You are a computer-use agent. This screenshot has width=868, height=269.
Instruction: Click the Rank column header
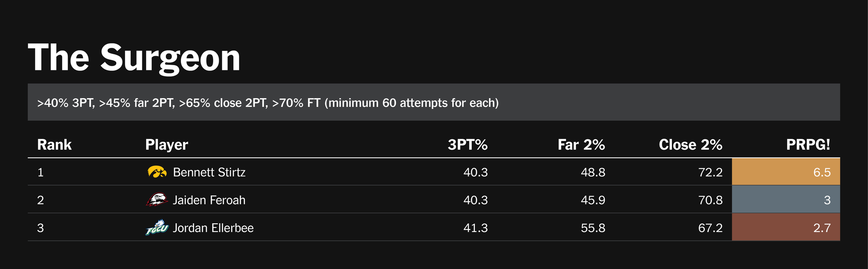point(54,145)
